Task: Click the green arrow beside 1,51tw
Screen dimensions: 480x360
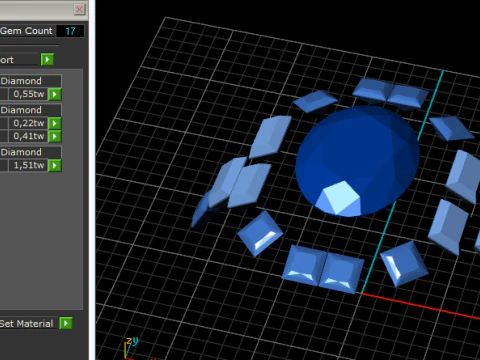Action: point(55,165)
